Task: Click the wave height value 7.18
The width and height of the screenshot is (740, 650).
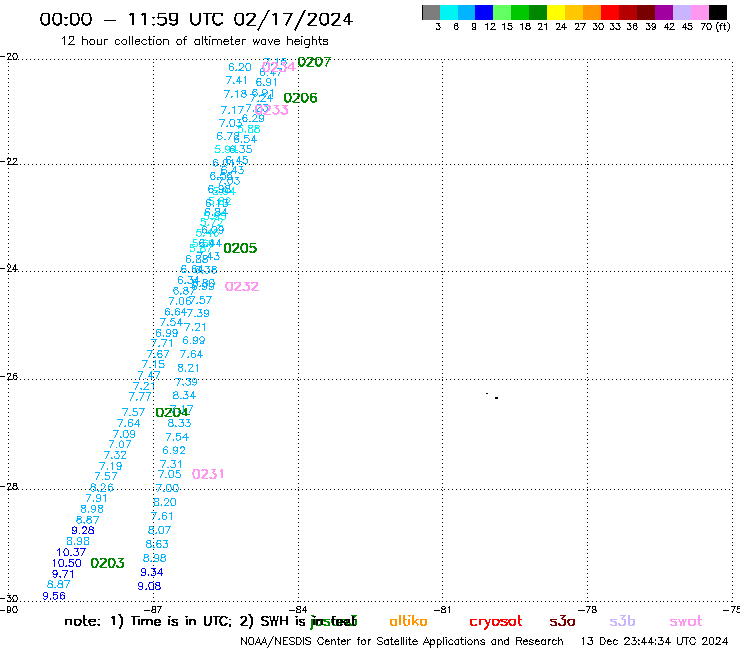Action: (235, 94)
